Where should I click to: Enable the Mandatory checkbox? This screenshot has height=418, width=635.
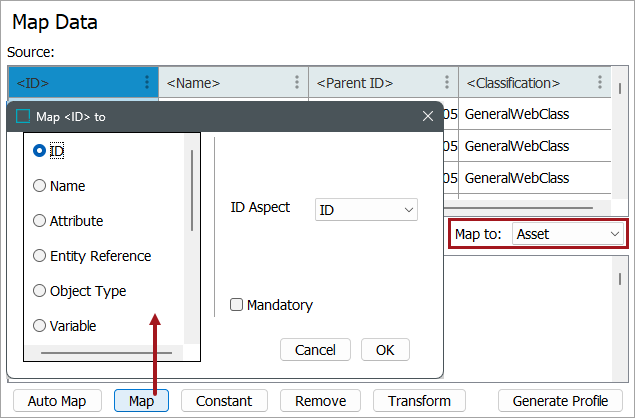(x=237, y=305)
